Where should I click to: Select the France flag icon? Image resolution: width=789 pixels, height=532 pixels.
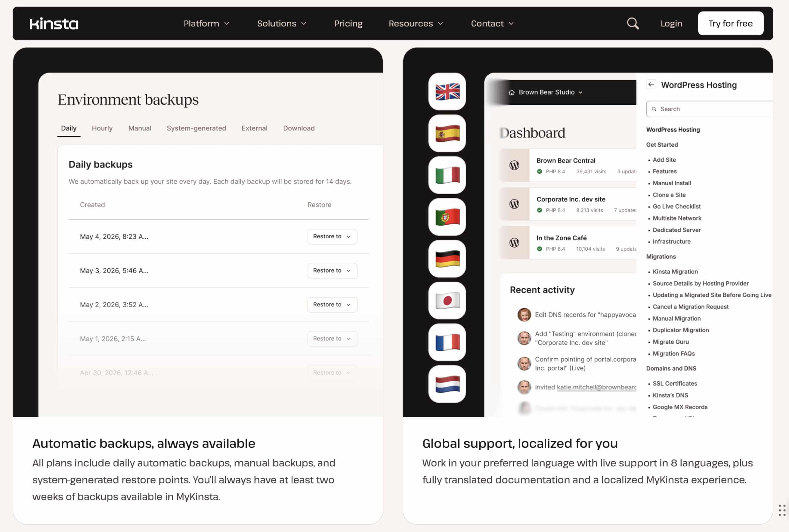(447, 342)
